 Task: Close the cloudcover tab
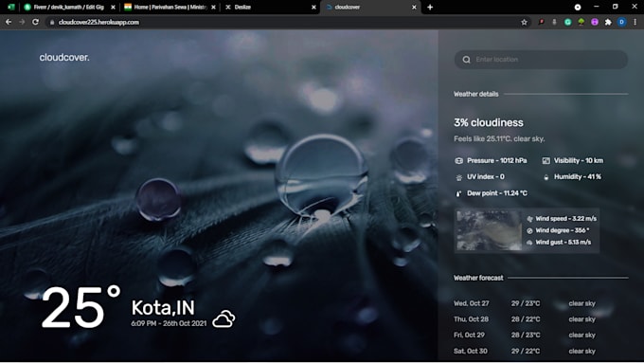[x=414, y=7]
